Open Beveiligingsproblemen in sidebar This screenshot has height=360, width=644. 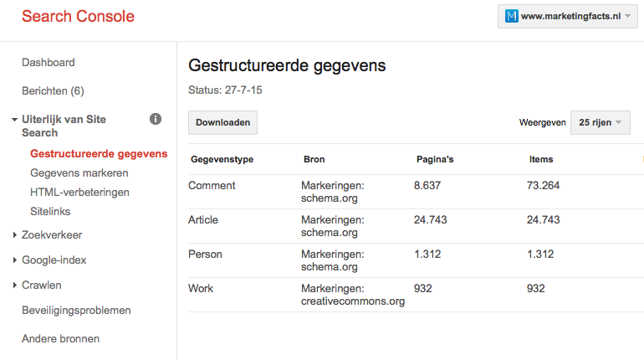tap(76, 311)
